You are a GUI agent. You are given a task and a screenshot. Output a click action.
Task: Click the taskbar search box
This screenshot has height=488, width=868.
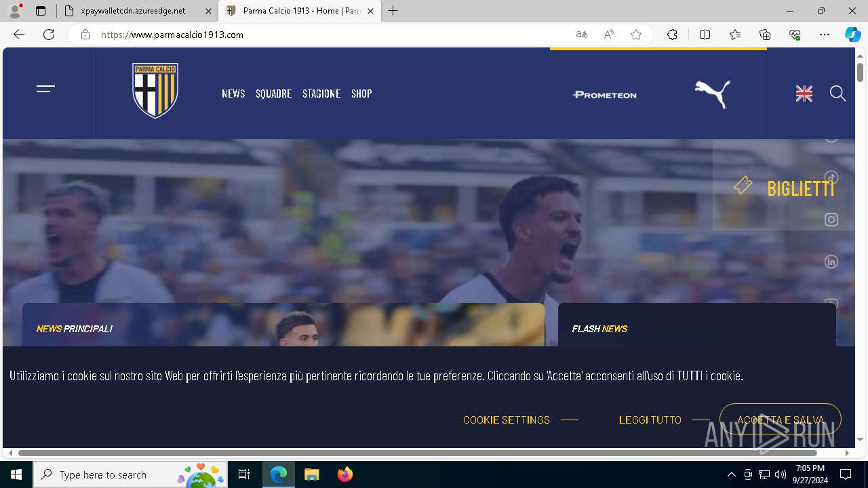click(131, 474)
